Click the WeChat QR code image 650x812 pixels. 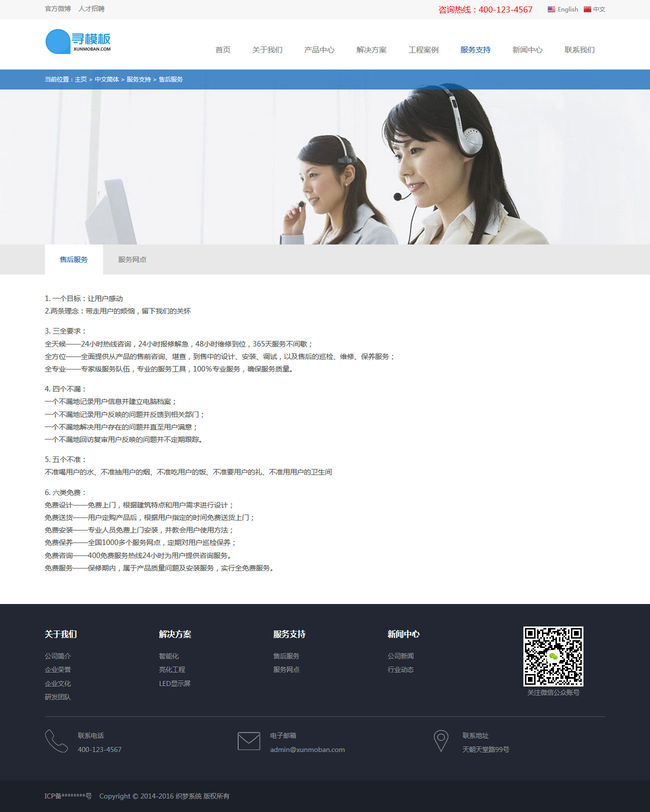pyautogui.click(x=553, y=656)
